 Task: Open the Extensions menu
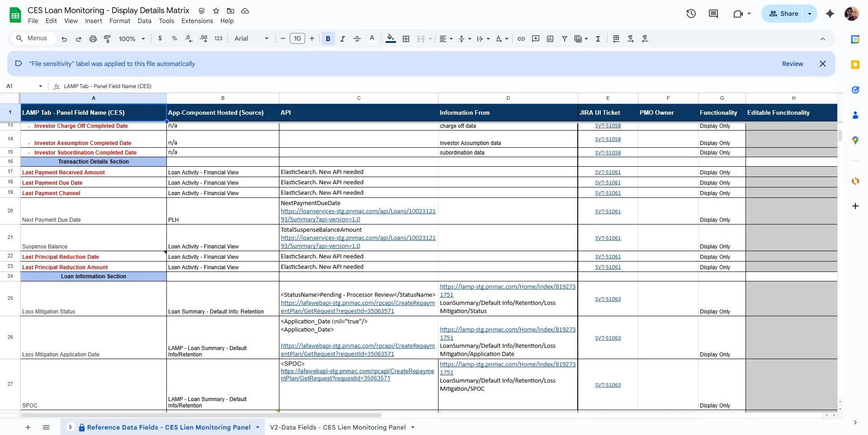(197, 21)
